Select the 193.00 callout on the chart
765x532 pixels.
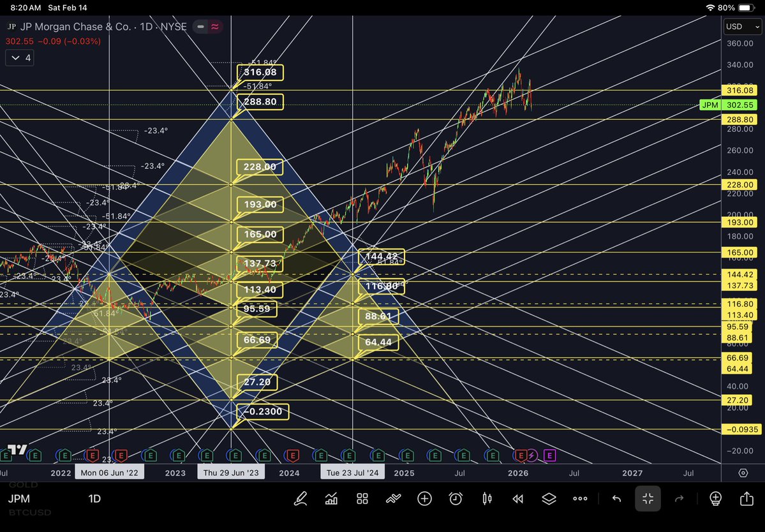(x=260, y=204)
